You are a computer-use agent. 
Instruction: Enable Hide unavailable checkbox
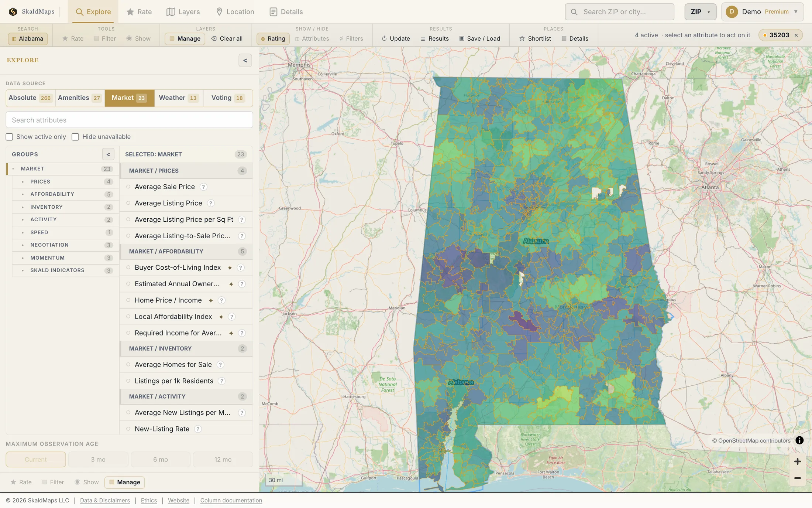point(75,137)
